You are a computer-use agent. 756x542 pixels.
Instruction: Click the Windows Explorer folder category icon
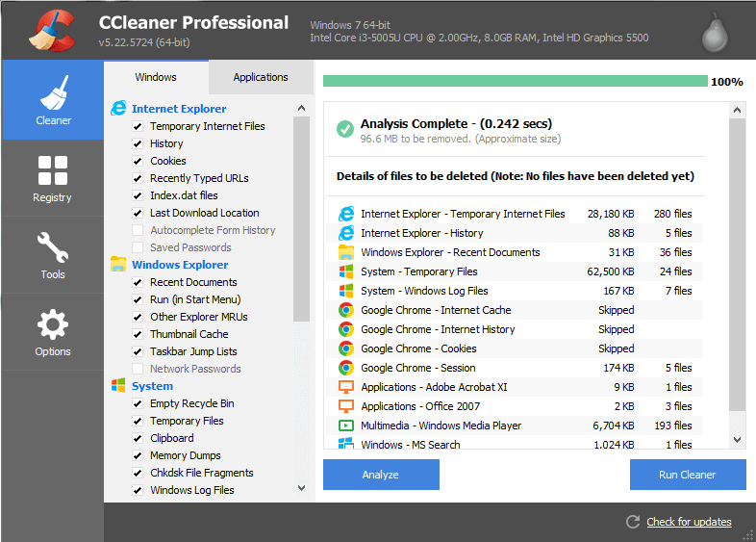[118, 264]
